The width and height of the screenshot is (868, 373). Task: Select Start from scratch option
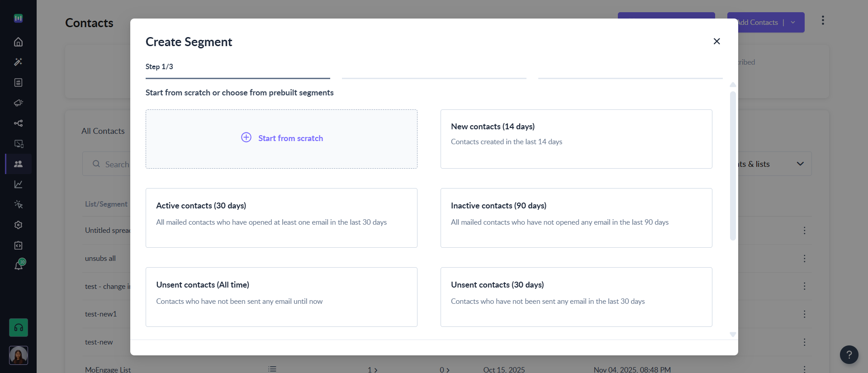tap(281, 139)
